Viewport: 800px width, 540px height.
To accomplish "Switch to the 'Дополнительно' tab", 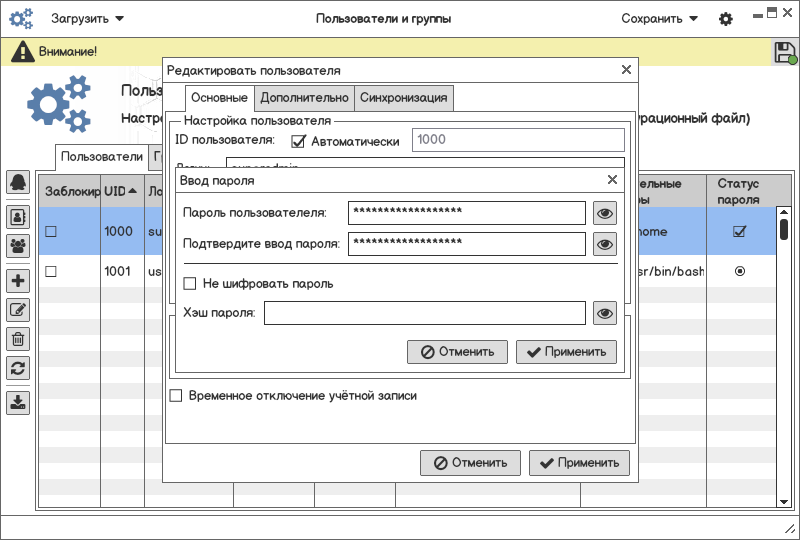I will pyautogui.click(x=304, y=97).
